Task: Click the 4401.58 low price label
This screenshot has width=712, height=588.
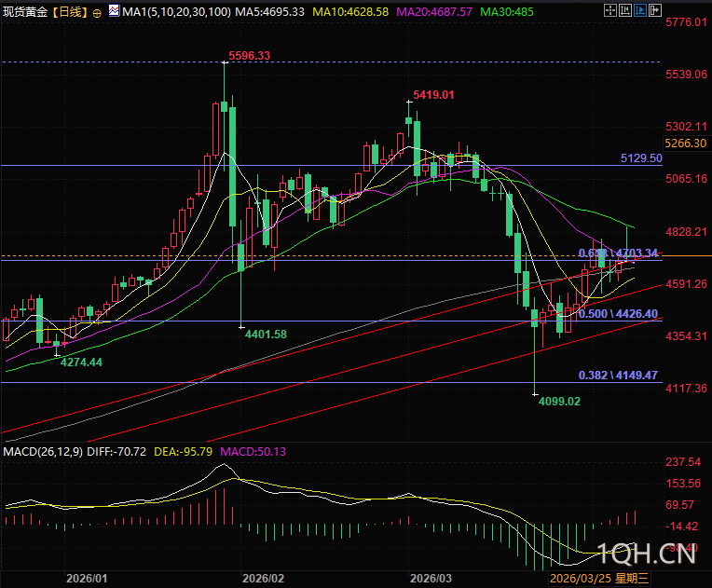Action: coord(266,335)
